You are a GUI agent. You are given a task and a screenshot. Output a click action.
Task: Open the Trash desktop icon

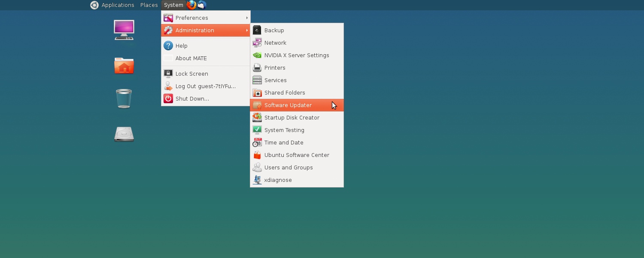coord(124,99)
